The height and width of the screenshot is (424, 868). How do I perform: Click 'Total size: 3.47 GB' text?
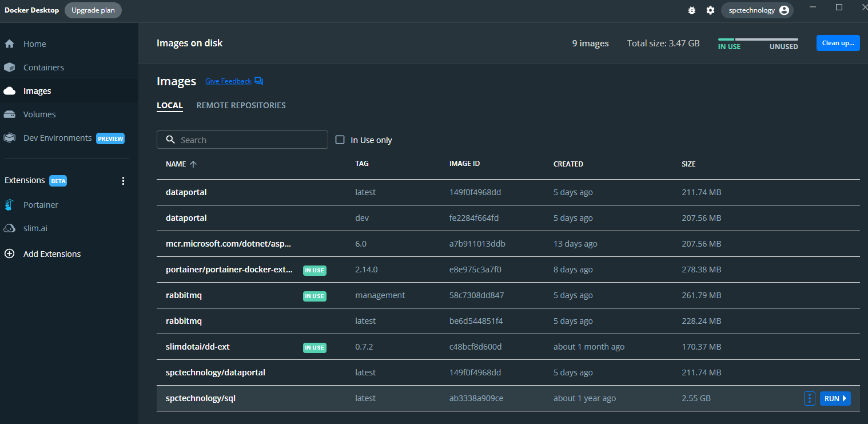[663, 43]
